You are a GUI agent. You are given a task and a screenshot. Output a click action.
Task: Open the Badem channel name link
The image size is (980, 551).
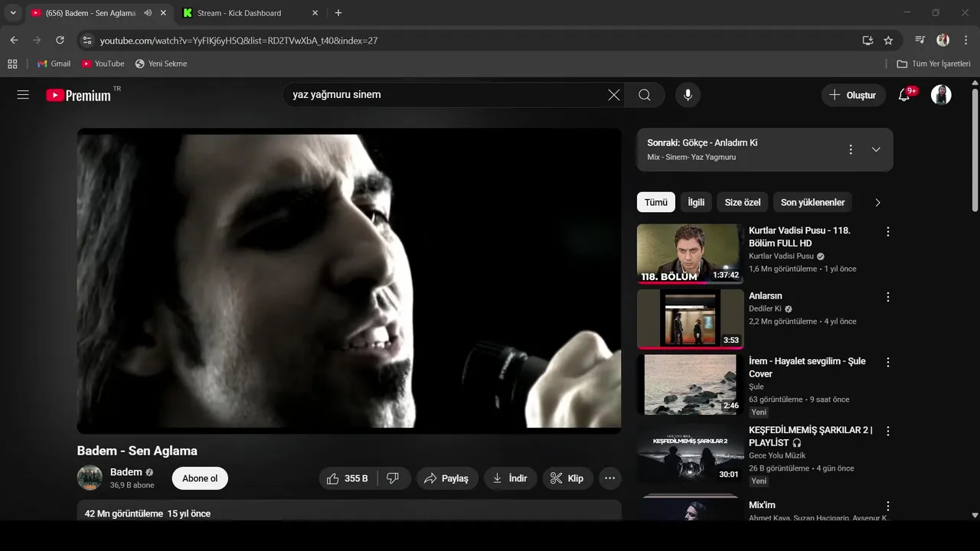point(126,472)
